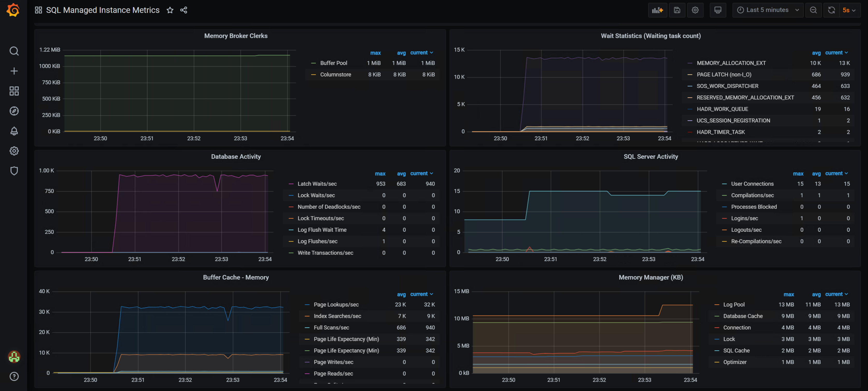Click SQL Managed Instance Metrics title
Image resolution: width=868 pixels, height=391 pixels.
point(103,10)
